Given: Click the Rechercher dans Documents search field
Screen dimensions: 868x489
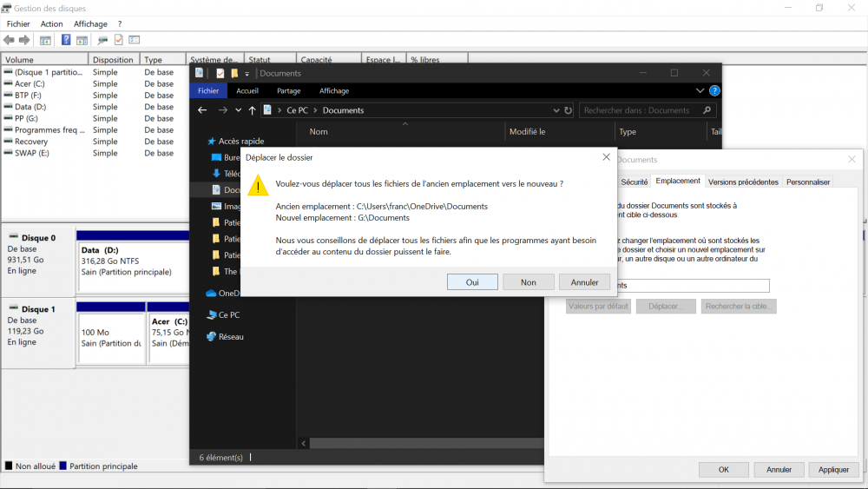Looking at the screenshot, I should [x=638, y=110].
